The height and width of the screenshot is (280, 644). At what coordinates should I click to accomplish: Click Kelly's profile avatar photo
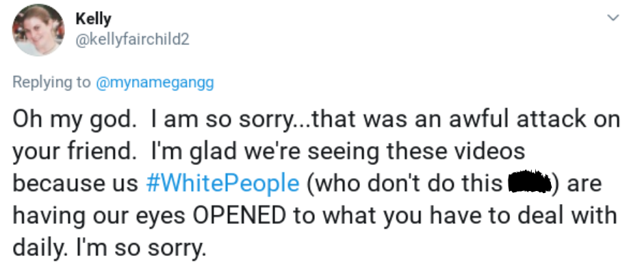(38, 29)
